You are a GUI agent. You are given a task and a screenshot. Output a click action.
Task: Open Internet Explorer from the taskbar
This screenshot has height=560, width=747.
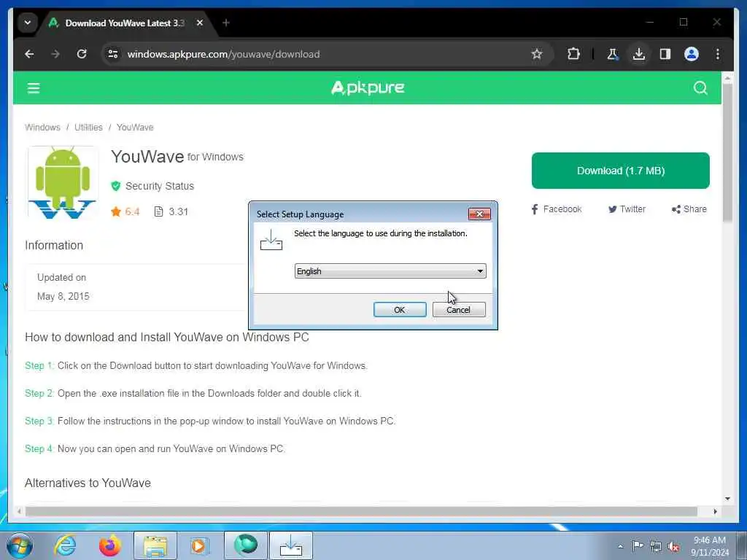coord(65,545)
